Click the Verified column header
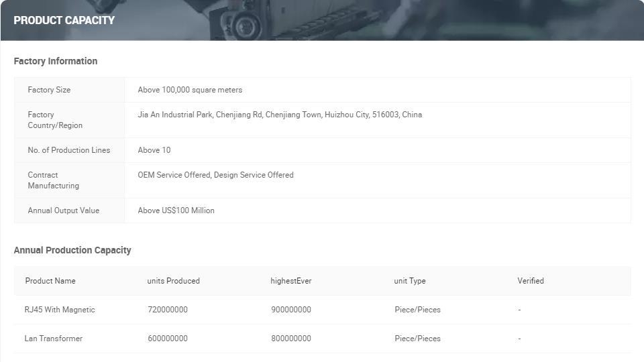This screenshot has height=362, width=644. [x=530, y=281]
